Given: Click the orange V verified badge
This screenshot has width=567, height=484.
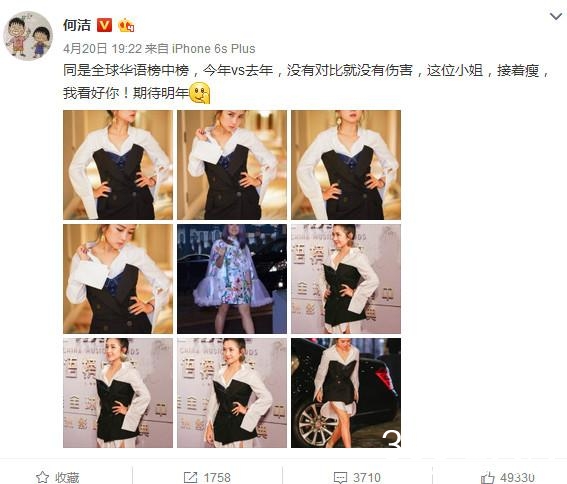Looking at the screenshot, I should (105, 25).
